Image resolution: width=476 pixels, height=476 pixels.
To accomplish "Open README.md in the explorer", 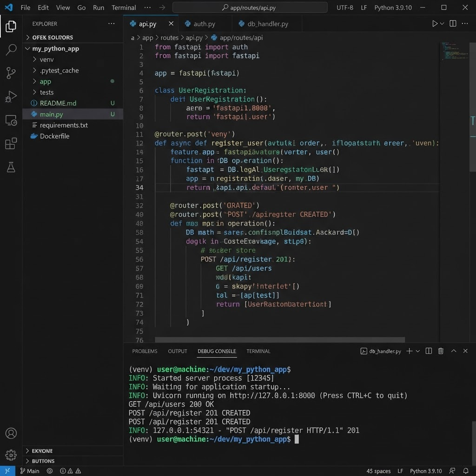I will click(x=73, y=103).
